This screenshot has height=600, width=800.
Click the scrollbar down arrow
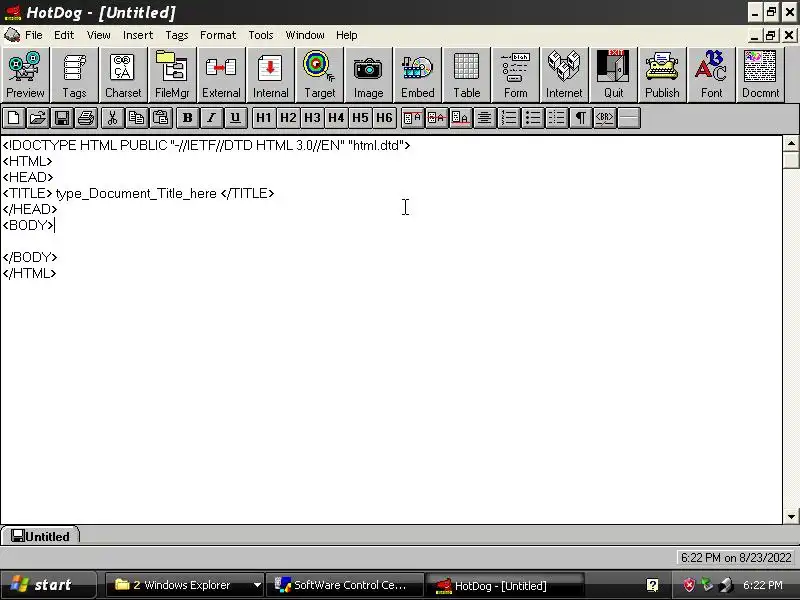[x=791, y=516]
